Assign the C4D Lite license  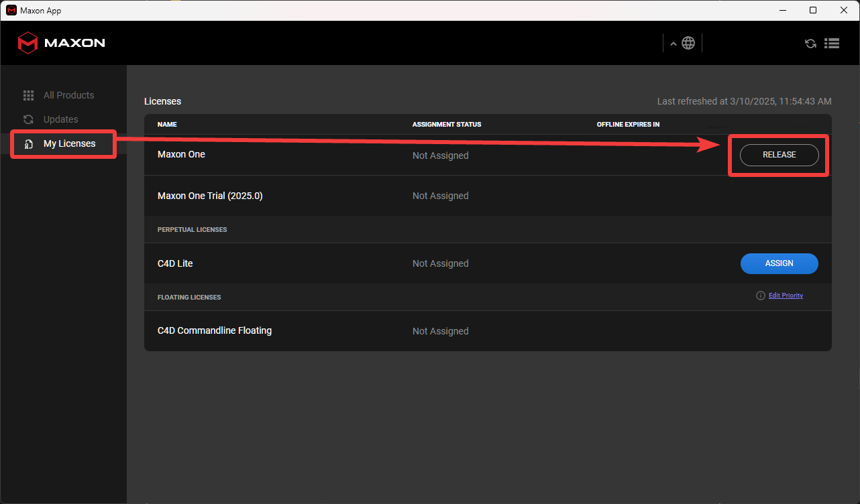click(x=779, y=263)
